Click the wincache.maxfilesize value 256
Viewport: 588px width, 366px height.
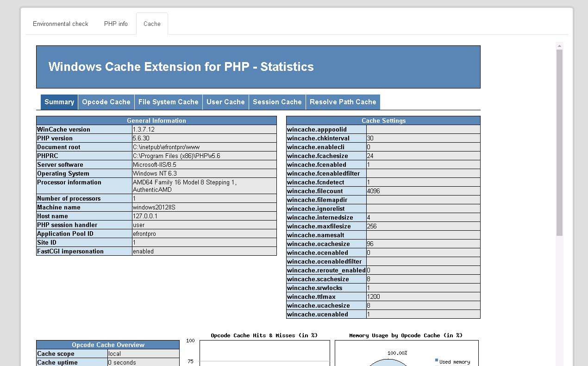[x=372, y=226]
